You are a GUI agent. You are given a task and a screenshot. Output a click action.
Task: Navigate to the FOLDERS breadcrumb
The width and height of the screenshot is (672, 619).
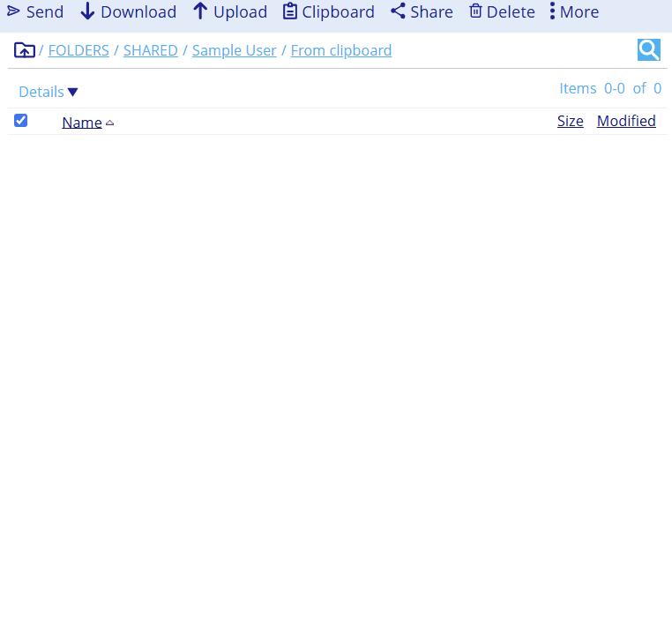point(78,50)
